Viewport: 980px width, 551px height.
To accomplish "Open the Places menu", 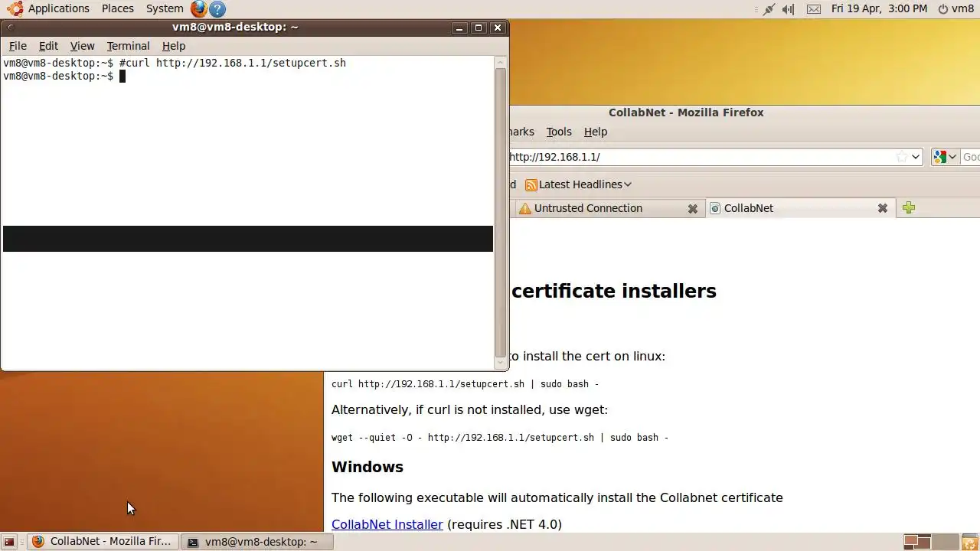I will pyautogui.click(x=118, y=9).
